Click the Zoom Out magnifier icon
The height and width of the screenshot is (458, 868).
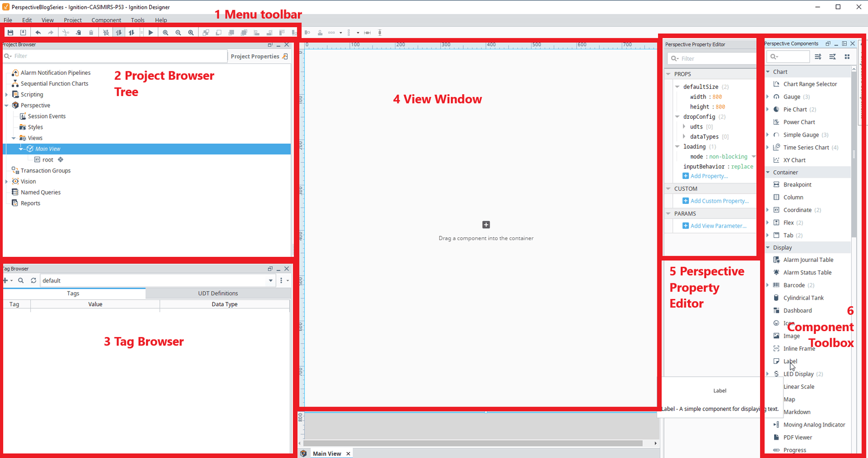click(x=178, y=33)
